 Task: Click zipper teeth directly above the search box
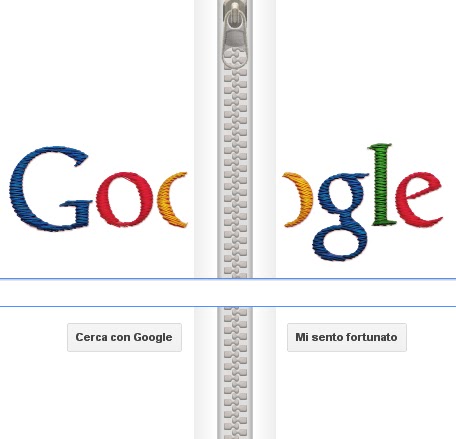(x=235, y=267)
